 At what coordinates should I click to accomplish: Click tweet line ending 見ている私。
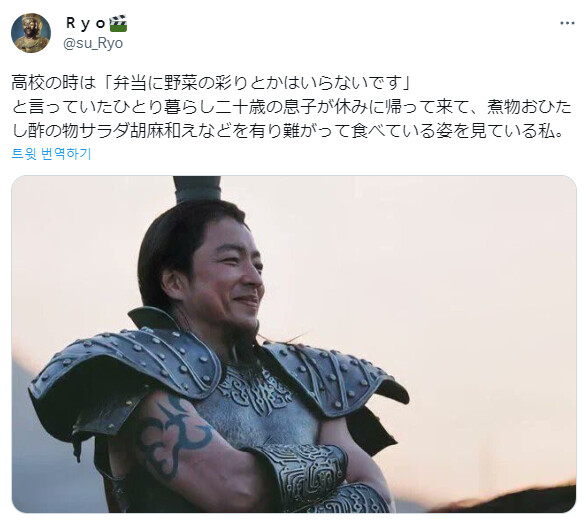pyautogui.click(x=288, y=131)
